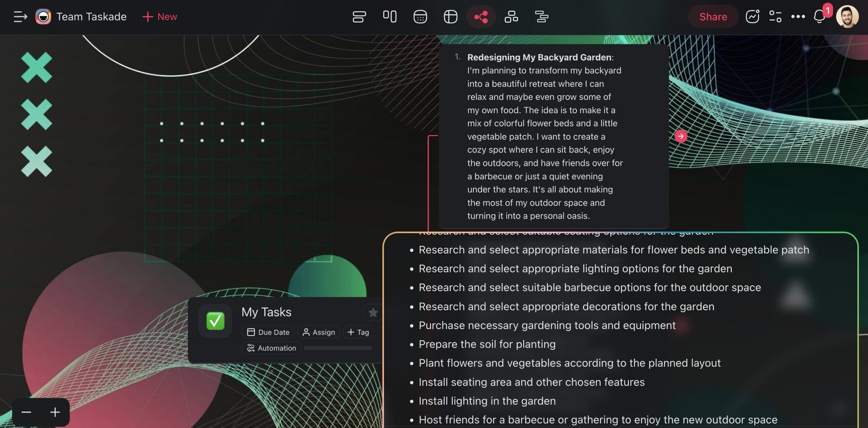Click the Automation progress bar
The width and height of the screenshot is (868, 428).
coord(337,348)
